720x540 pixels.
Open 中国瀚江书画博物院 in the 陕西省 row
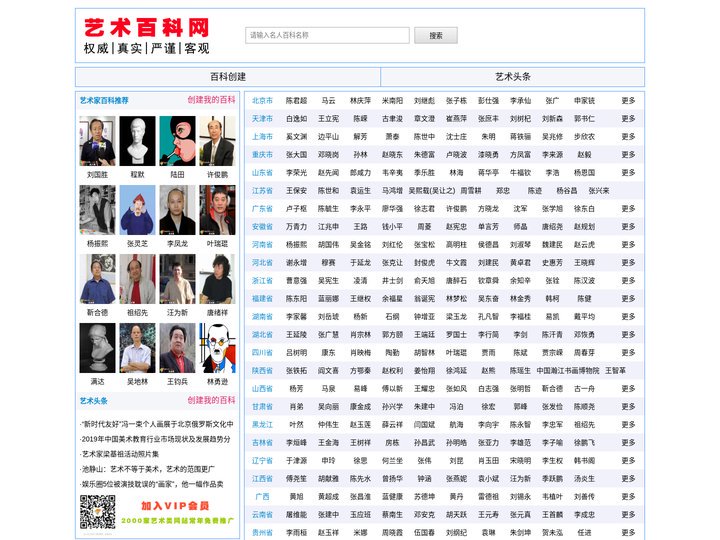click(568, 371)
